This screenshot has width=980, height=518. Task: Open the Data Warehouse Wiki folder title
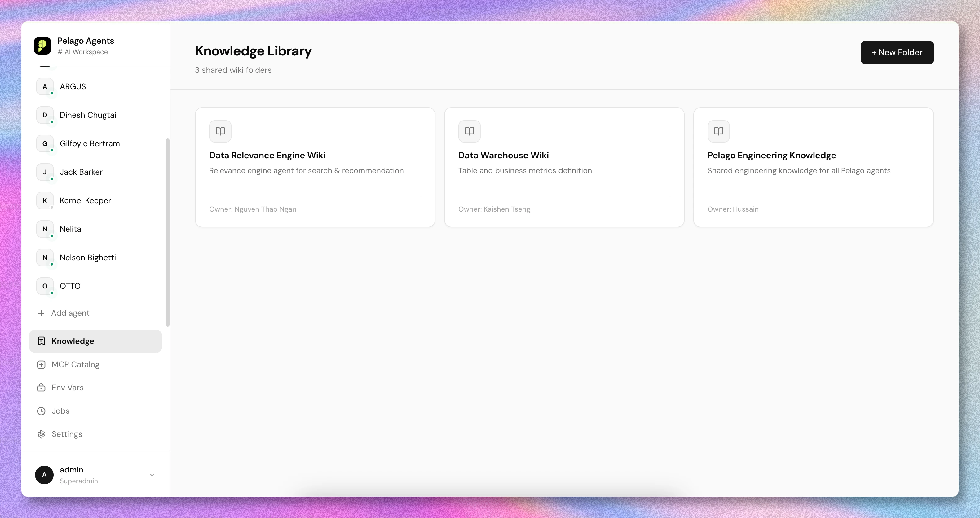(x=503, y=155)
